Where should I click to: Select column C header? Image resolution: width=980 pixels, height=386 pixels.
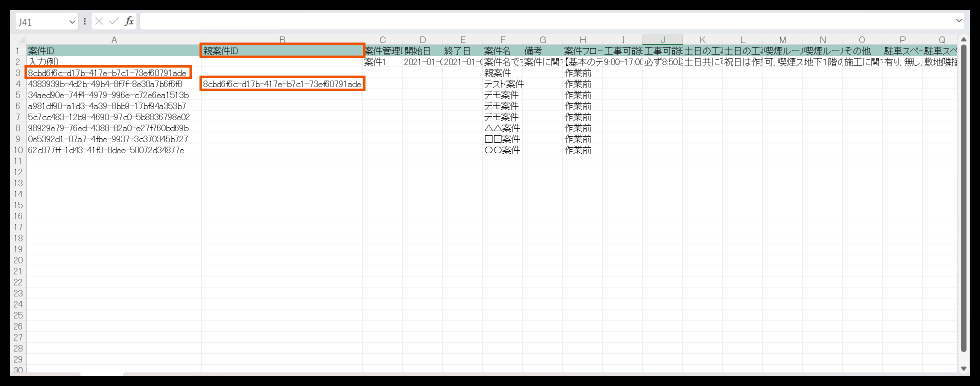click(x=382, y=40)
